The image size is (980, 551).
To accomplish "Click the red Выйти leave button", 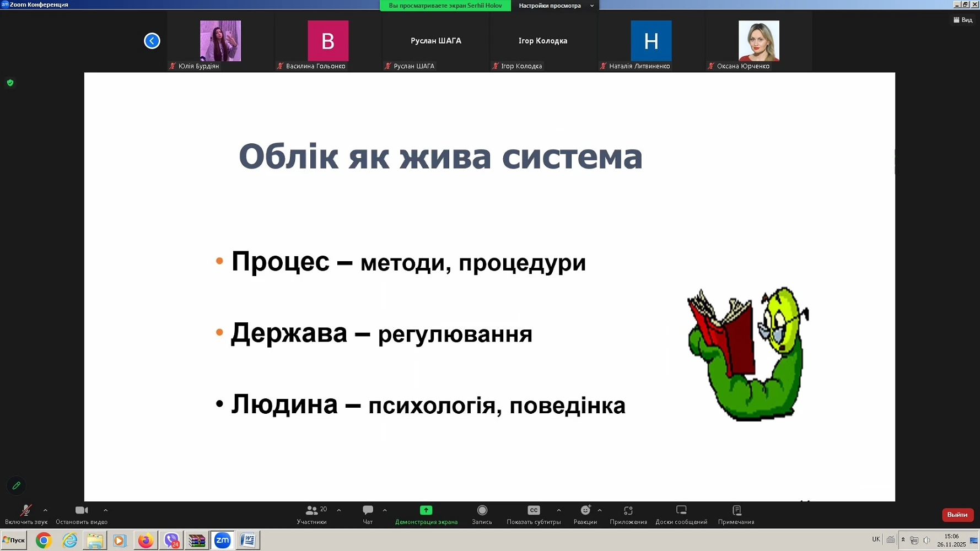I will [x=957, y=515].
